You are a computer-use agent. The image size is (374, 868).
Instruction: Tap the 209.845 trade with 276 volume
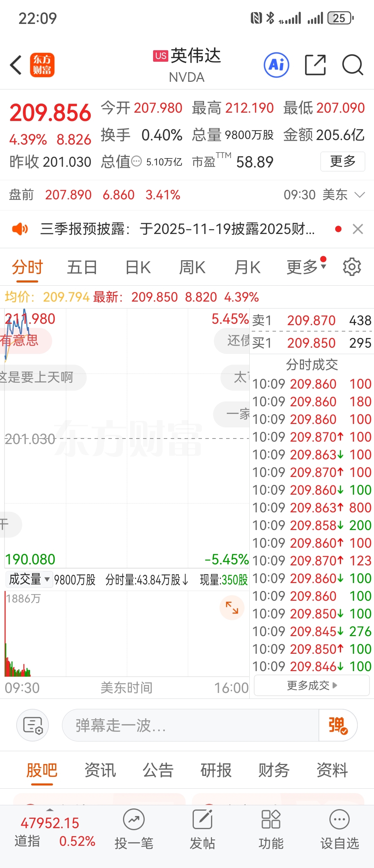(x=312, y=631)
